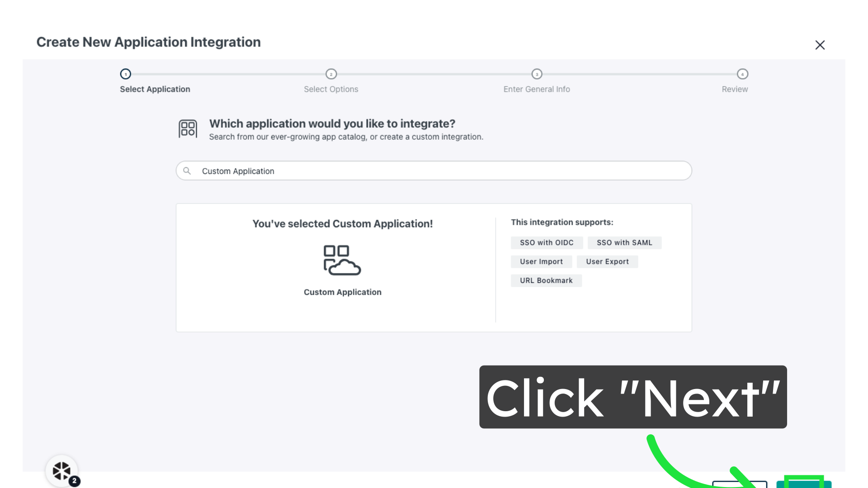Image resolution: width=868 pixels, height=488 pixels.
Task: Focus the Custom Application search field
Action: pyautogui.click(x=434, y=171)
